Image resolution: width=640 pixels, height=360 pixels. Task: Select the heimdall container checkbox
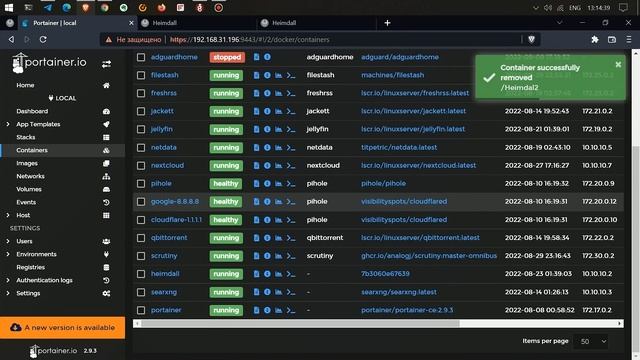click(141, 274)
